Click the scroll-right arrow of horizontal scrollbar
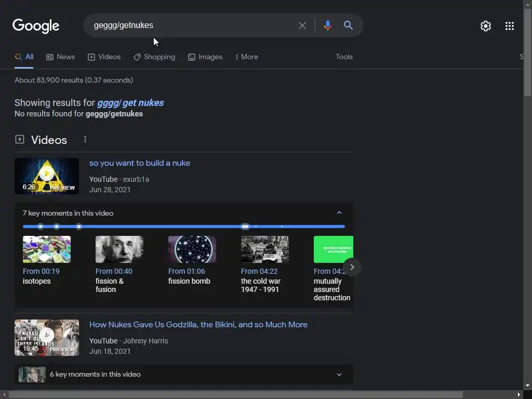The height and width of the screenshot is (399, 532). pyautogui.click(x=519, y=395)
